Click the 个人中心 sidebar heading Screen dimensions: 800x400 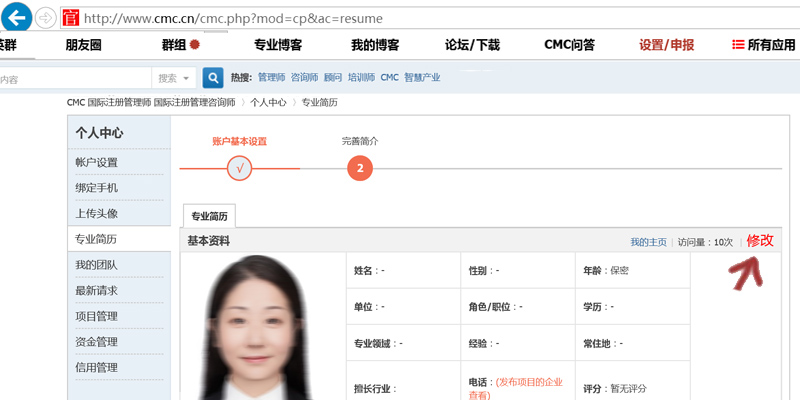tap(99, 133)
